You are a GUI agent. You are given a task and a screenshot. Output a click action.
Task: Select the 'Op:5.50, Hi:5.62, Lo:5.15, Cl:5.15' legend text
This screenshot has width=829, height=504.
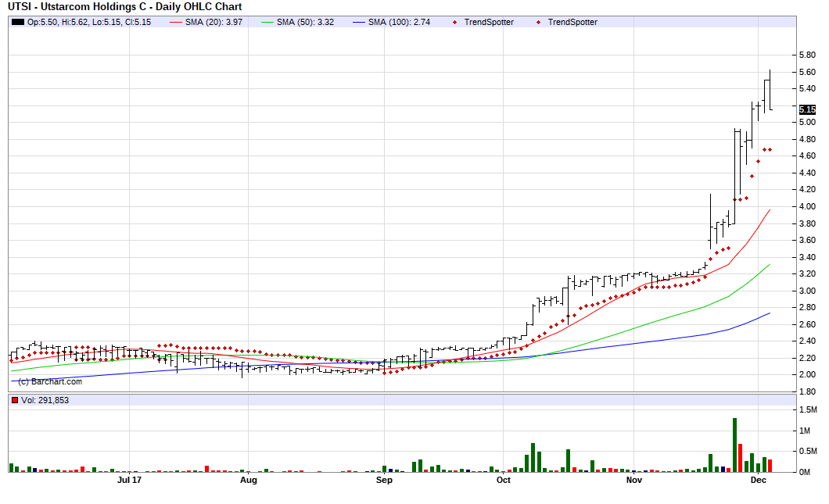tap(89, 22)
